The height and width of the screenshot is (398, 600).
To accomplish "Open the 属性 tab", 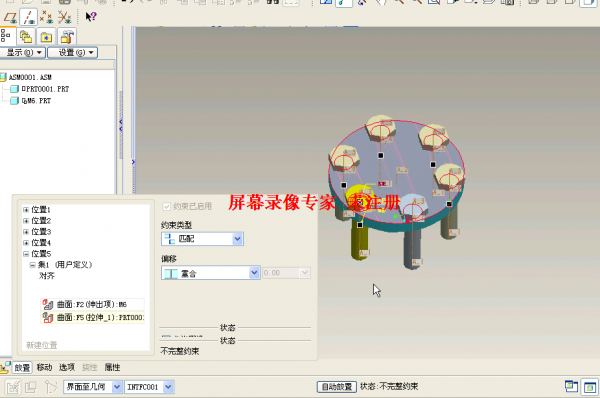I will 112,367.
